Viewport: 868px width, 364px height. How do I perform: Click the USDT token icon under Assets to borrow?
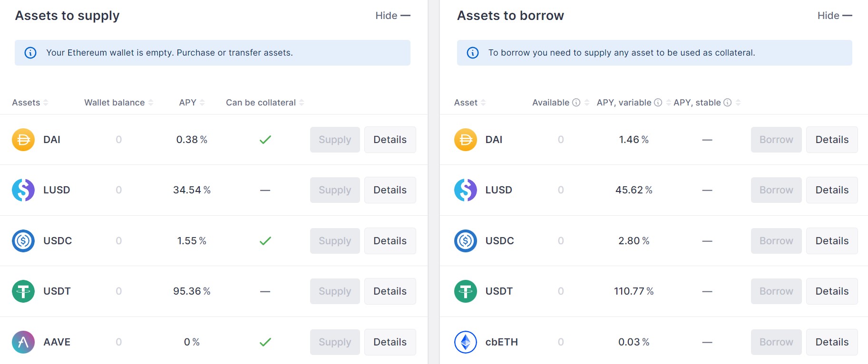pos(465,291)
